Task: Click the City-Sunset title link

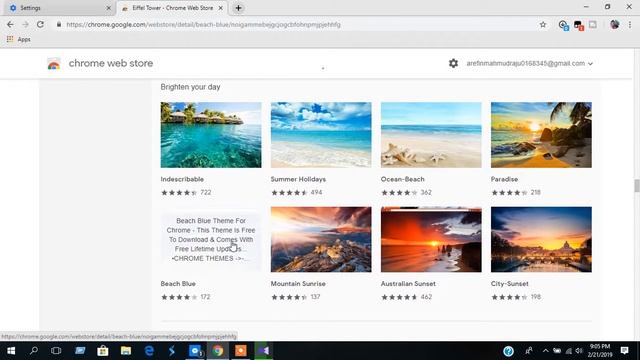Action: coord(509,284)
